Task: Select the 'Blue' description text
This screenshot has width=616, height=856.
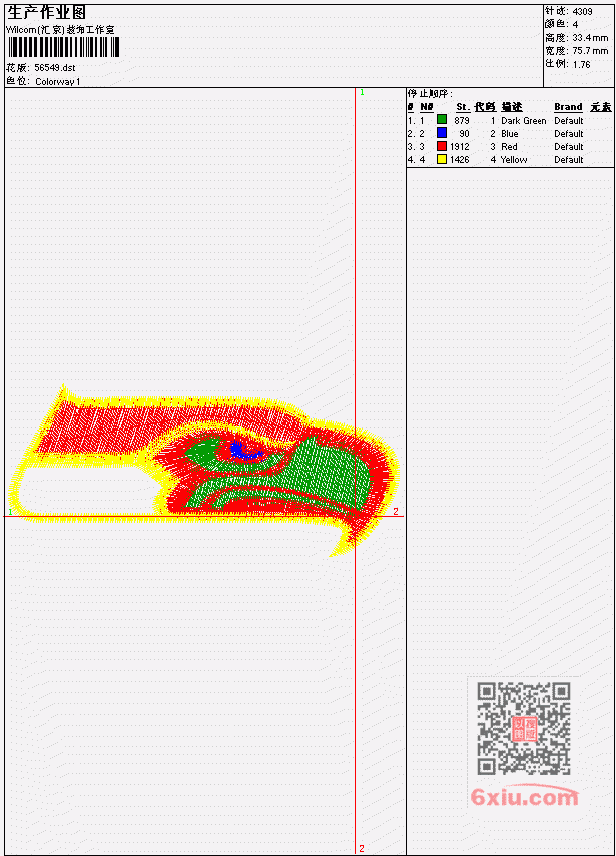Action: (510, 134)
